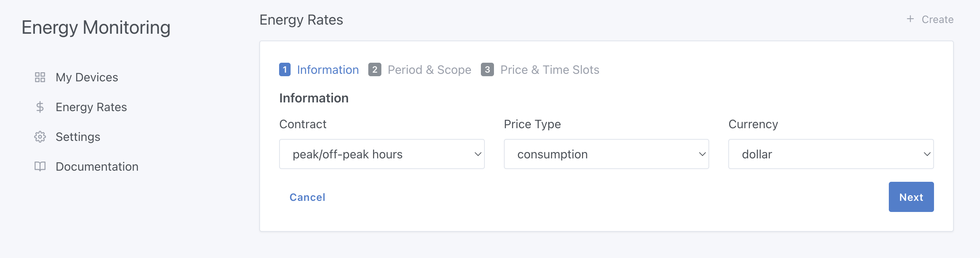Open the Currency dropdown
This screenshot has height=258, width=980.
(x=831, y=154)
